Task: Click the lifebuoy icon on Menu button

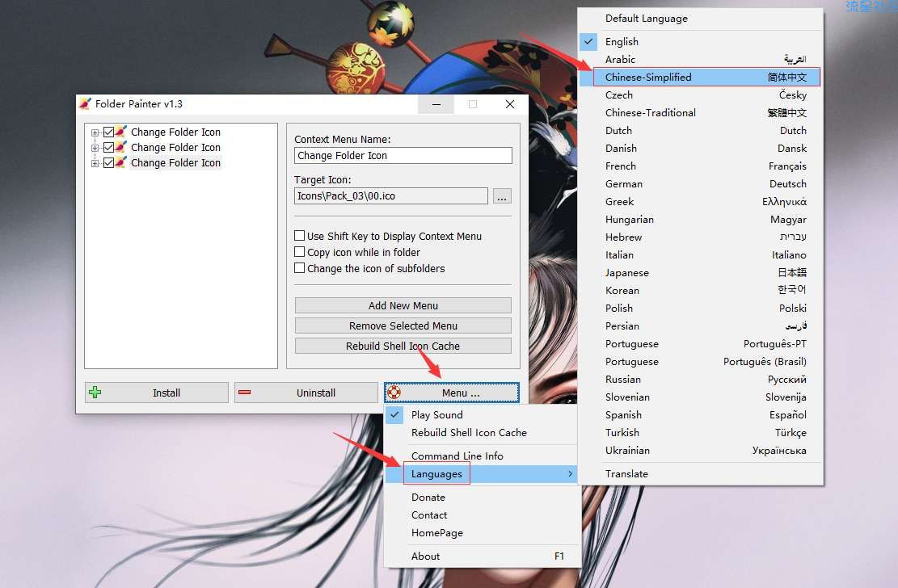Action: (394, 393)
